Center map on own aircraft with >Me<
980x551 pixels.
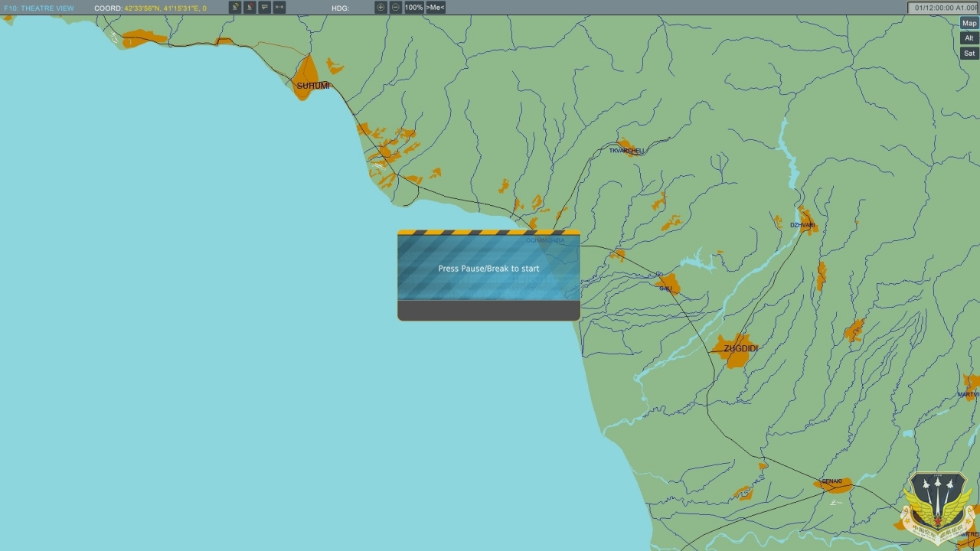435,7
